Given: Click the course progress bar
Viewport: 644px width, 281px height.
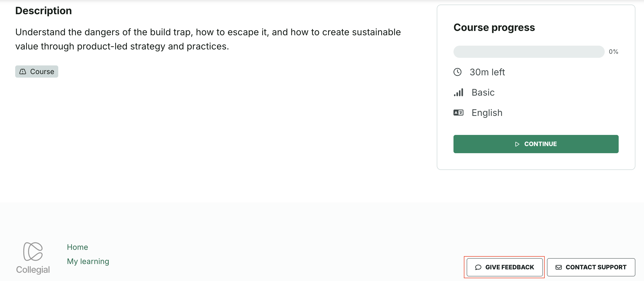Looking at the screenshot, I should (x=529, y=52).
